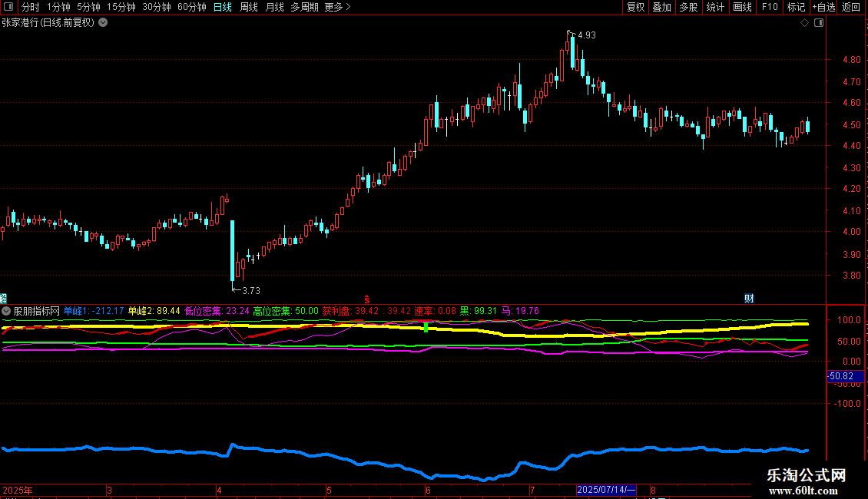Image resolution: width=868 pixels, height=499 pixels.
Task: Open the 画线 drawing tools
Action: click(x=742, y=7)
